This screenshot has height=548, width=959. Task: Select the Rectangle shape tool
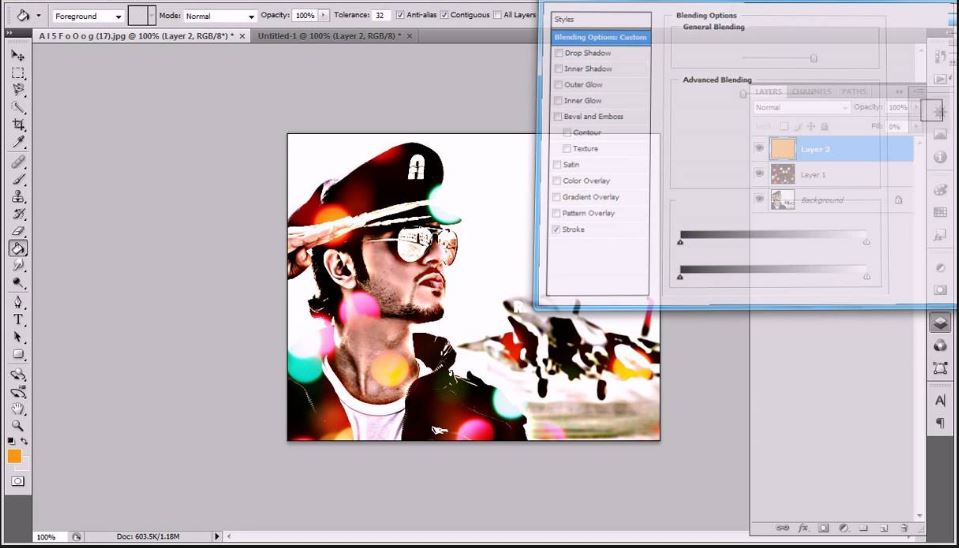[x=18, y=354]
